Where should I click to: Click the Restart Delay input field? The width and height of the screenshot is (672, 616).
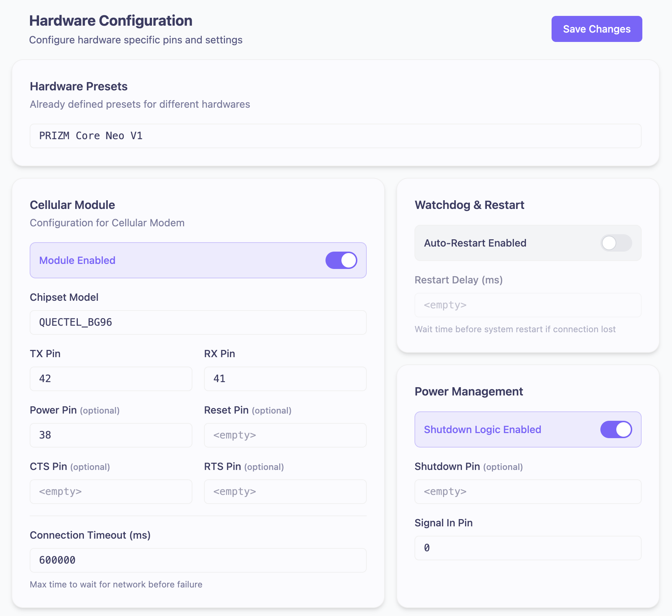[528, 305]
